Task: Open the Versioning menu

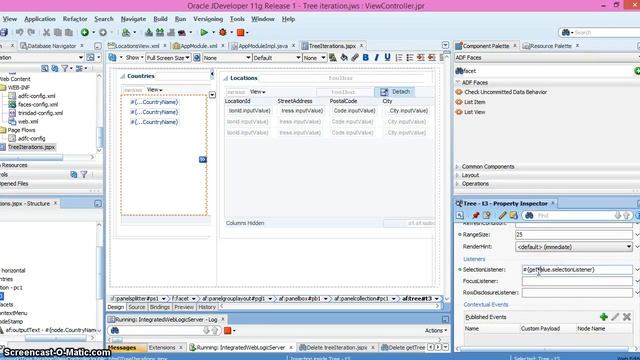Action: click(x=208, y=19)
